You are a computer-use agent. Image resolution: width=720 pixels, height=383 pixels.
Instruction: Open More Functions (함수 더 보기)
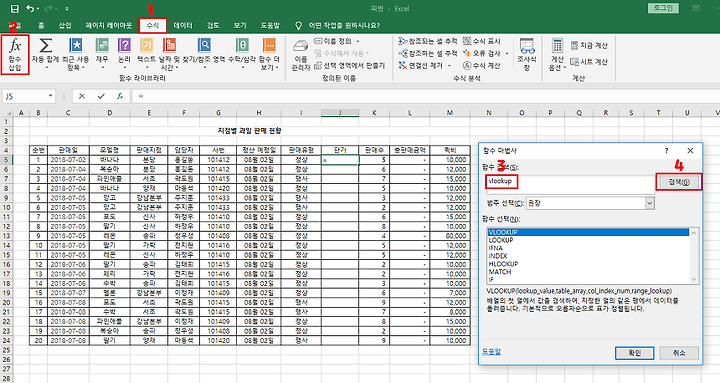tap(269, 54)
